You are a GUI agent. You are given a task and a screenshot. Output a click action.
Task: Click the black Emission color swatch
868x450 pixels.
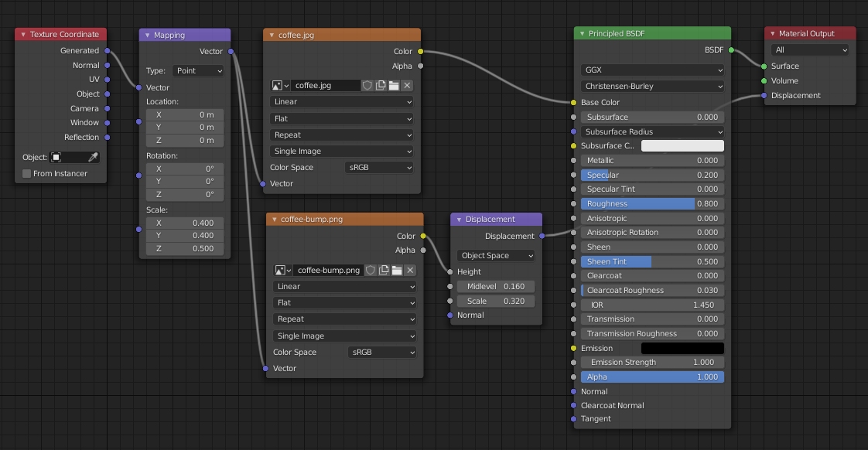(682, 348)
